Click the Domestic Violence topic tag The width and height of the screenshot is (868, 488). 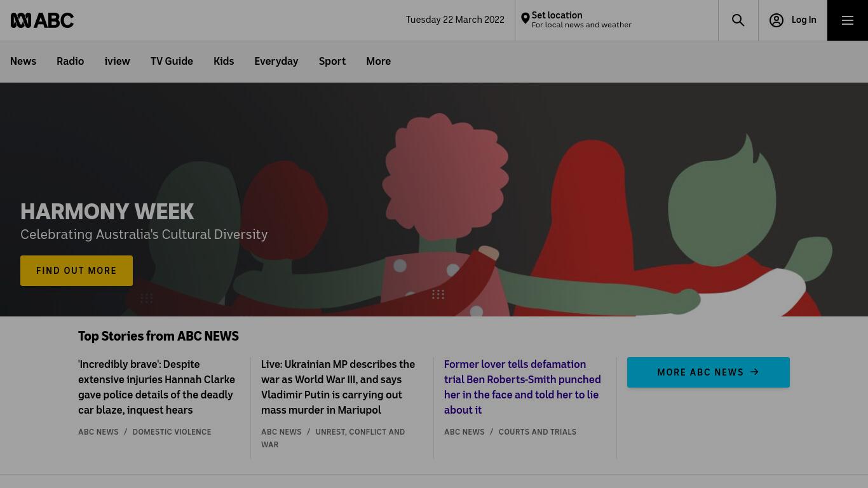(172, 432)
